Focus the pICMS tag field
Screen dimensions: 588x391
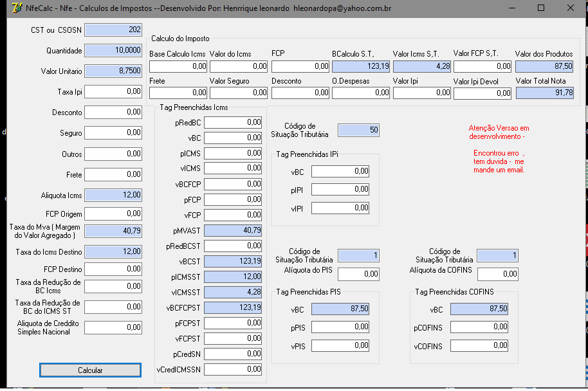233,153
